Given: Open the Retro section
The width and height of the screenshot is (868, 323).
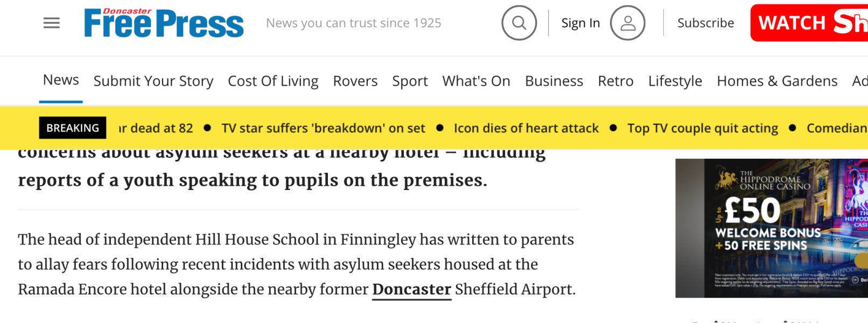Looking at the screenshot, I should (x=615, y=81).
